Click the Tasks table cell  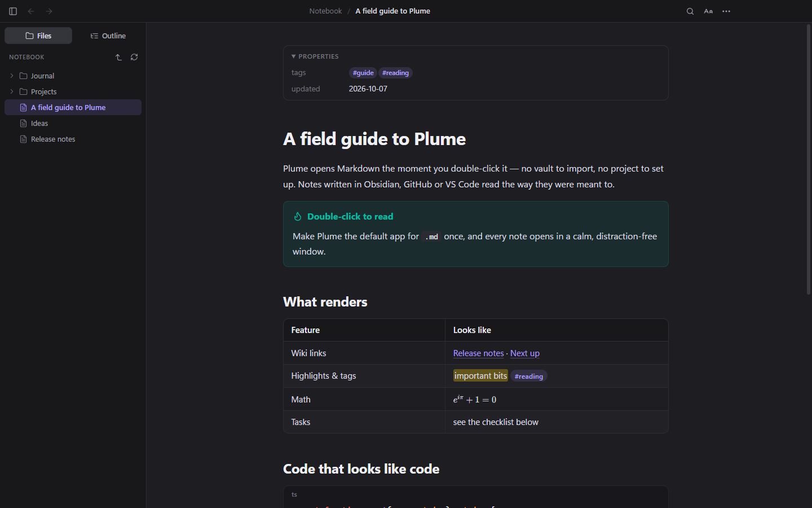pos(364,422)
